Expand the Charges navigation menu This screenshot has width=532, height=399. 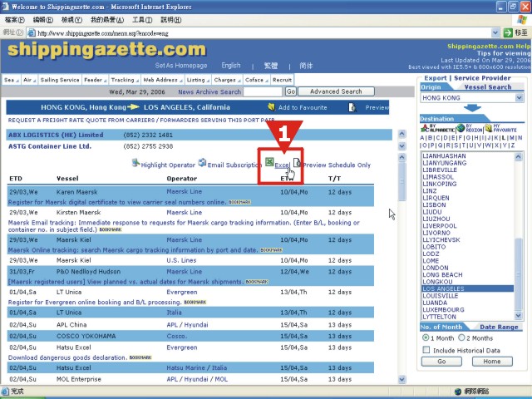[x=227, y=80]
